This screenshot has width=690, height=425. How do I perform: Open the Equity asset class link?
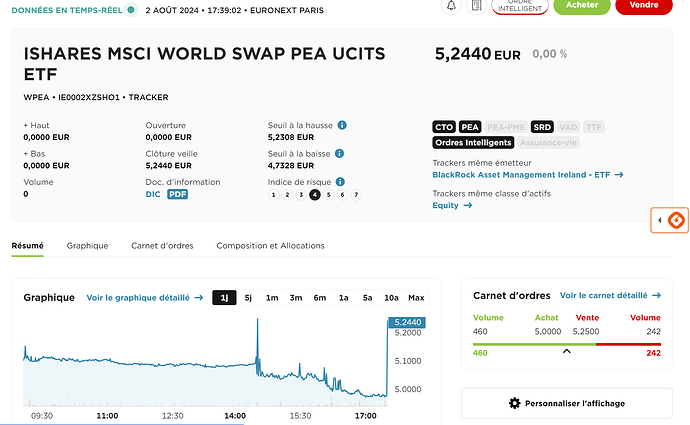pos(452,205)
